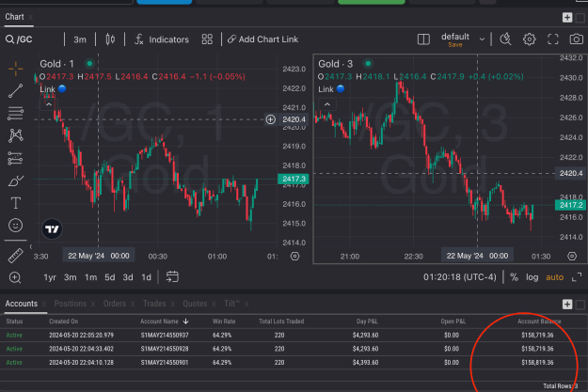
Task: Set date range to 3d
Action: click(128, 277)
